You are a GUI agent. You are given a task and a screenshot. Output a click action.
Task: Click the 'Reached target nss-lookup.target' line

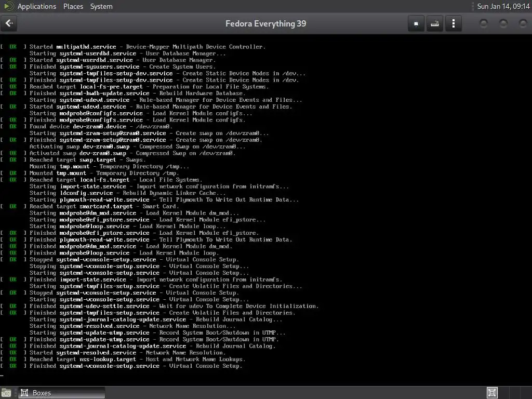(x=123, y=360)
